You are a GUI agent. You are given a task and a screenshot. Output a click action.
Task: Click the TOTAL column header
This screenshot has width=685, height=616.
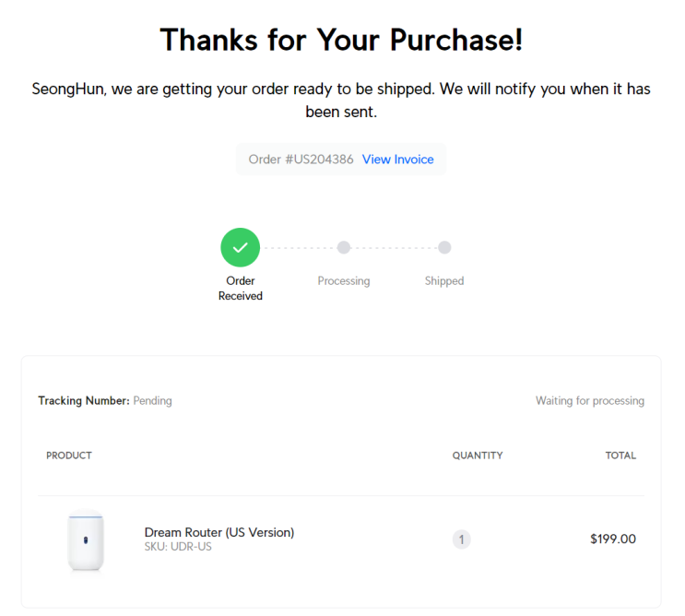[x=620, y=456]
